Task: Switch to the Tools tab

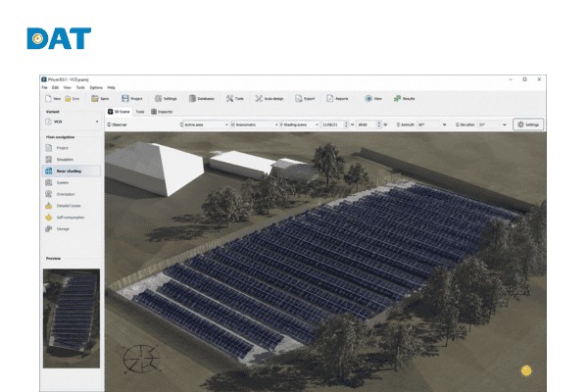Action: (x=140, y=112)
